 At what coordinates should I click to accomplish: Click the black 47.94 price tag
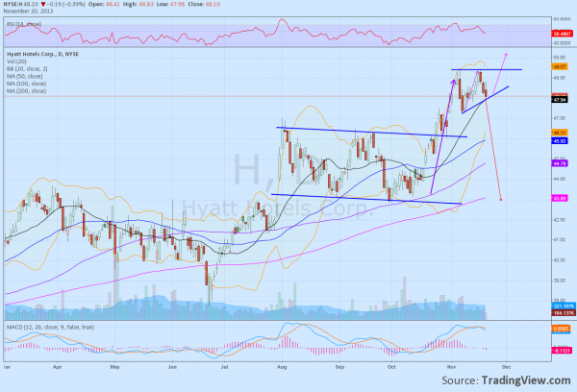(x=560, y=100)
